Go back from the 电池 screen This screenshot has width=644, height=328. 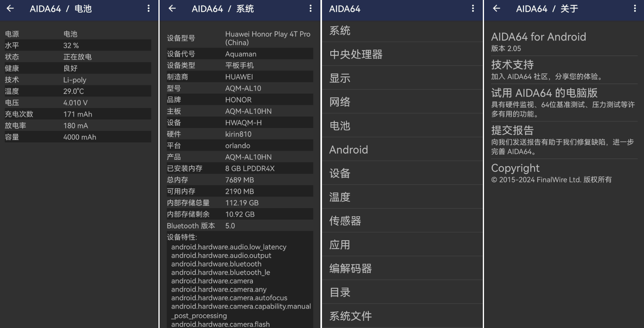click(x=10, y=8)
